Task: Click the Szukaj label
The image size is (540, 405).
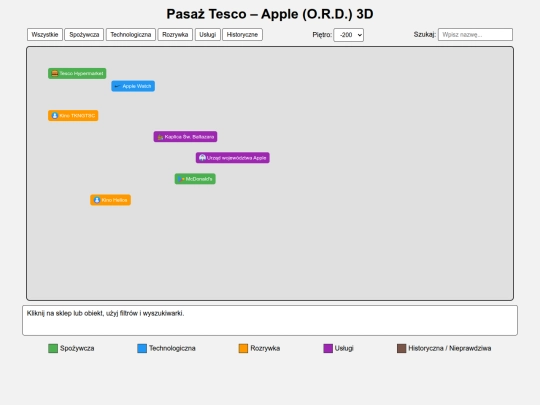Action: (425, 34)
